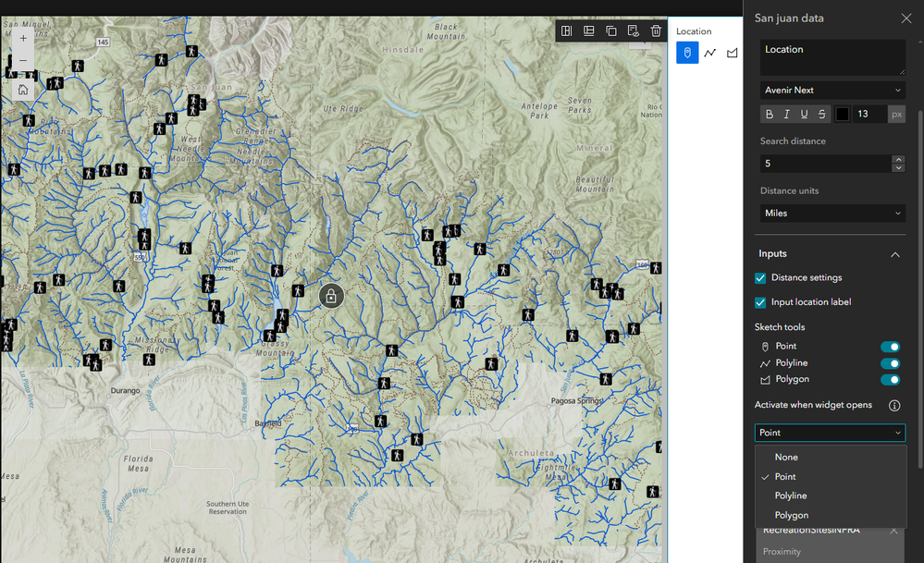Select the polyline sketch tool in widget

click(x=709, y=53)
